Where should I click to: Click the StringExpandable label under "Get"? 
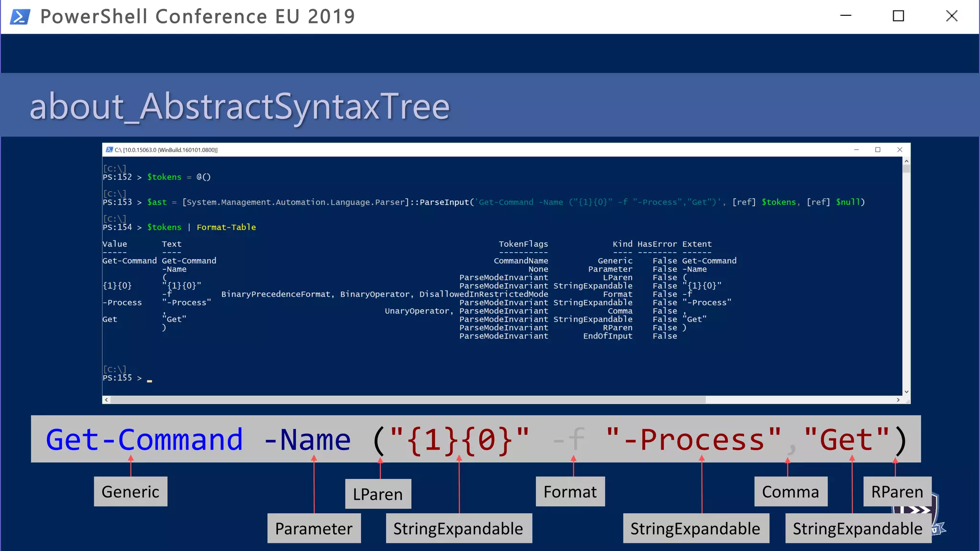(x=858, y=529)
